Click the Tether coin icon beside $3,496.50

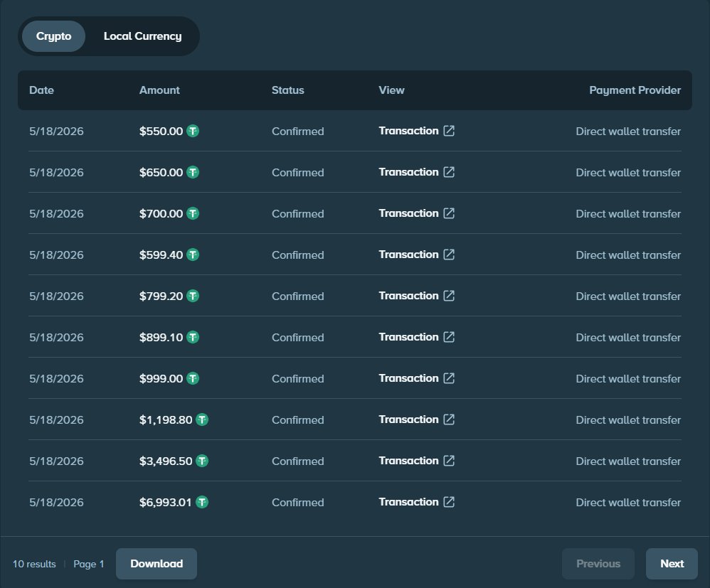[202, 461]
